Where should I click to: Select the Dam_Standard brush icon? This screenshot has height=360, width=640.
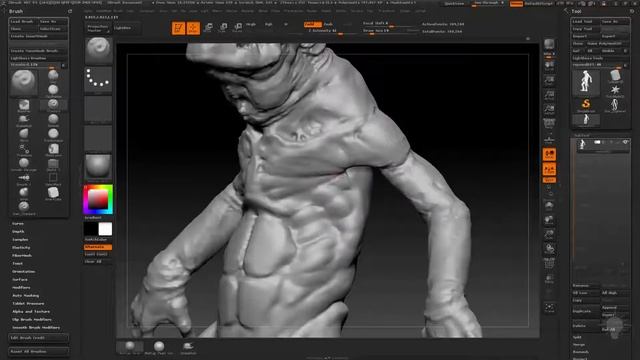pyautogui.click(x=24, y=207)
